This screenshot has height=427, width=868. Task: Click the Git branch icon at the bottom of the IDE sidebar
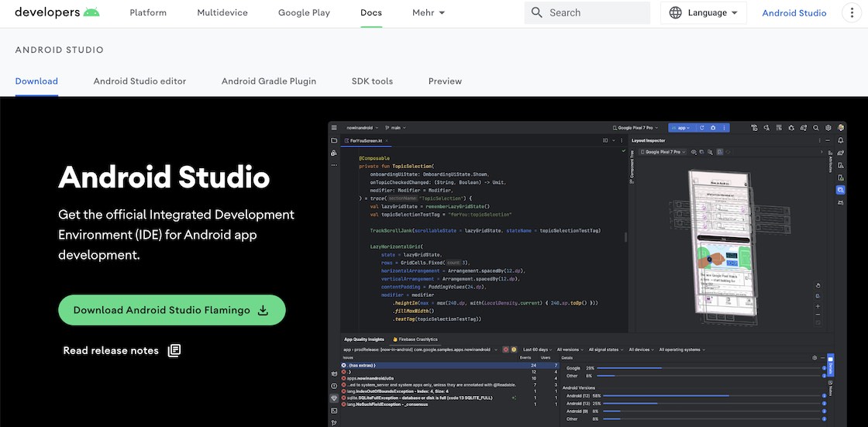pyautogui.click(x=334, y=422)
